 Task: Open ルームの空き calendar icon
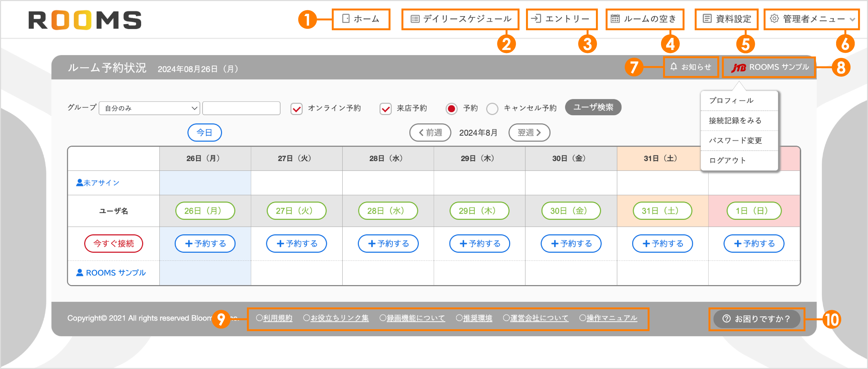point(615,19)
